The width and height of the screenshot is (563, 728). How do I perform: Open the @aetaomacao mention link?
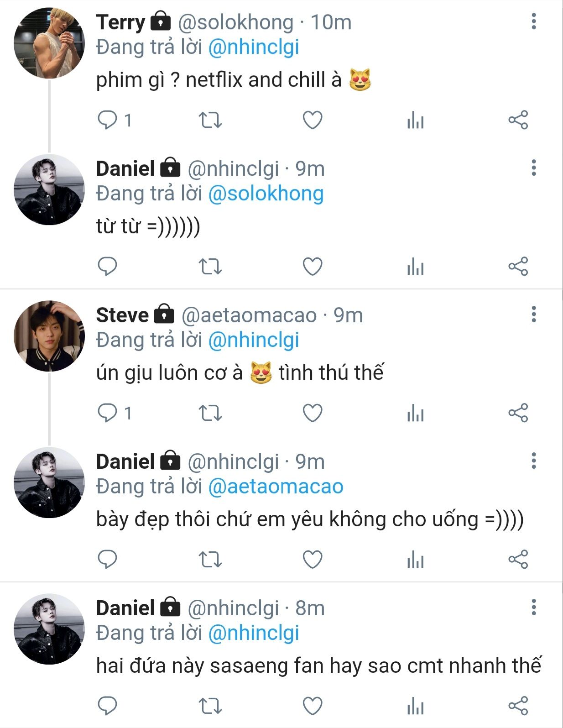pyautogui.click(x=276, y=487)
